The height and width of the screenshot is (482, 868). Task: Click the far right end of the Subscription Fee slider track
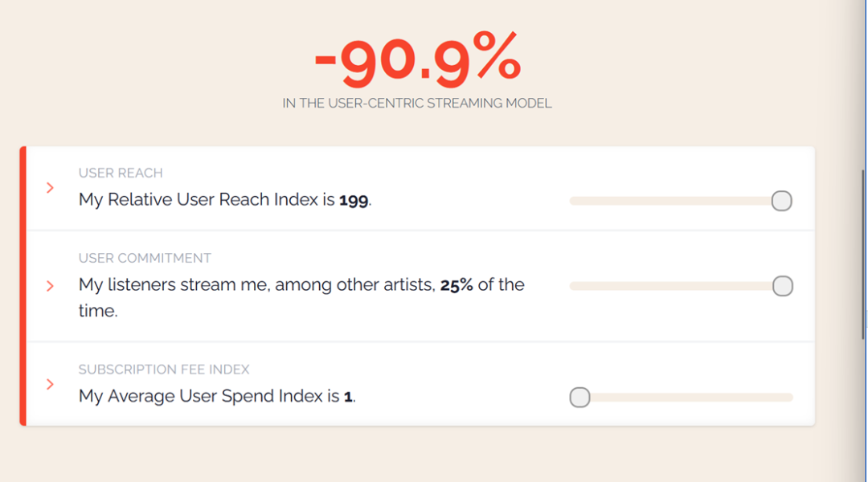pos(789,398)
